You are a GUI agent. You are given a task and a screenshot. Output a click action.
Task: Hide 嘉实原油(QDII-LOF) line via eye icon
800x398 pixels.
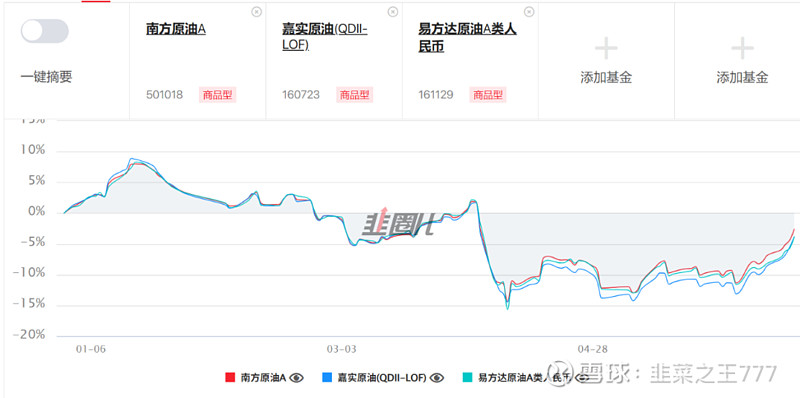[x=436, y=378]
